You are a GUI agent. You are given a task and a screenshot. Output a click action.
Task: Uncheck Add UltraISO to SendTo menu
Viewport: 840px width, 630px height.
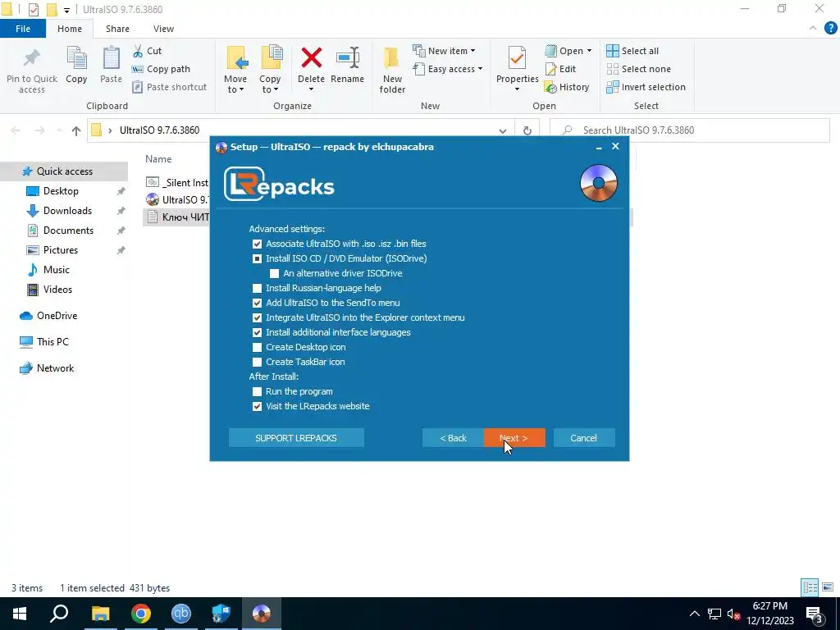[x=257, y=303]
